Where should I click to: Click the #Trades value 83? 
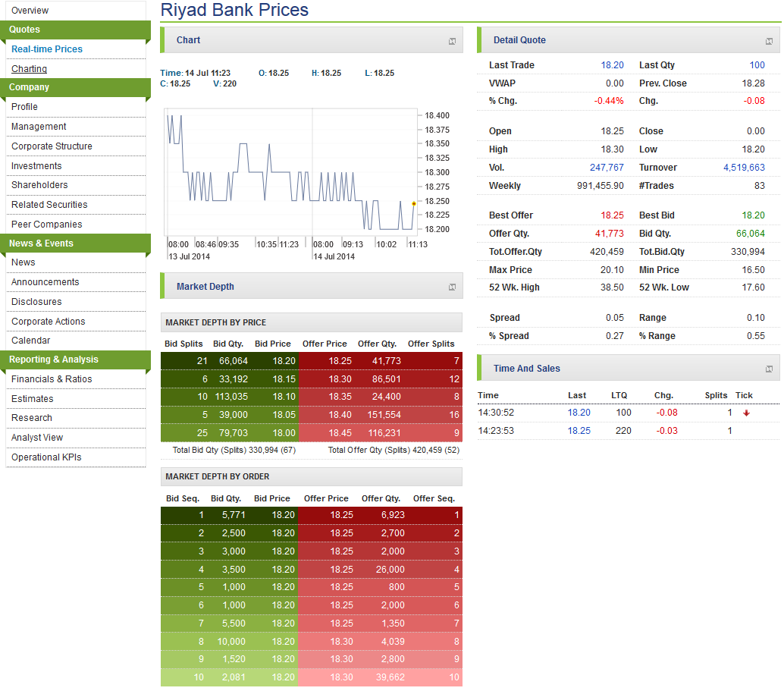pyautogui.click(x=760, y=186)
